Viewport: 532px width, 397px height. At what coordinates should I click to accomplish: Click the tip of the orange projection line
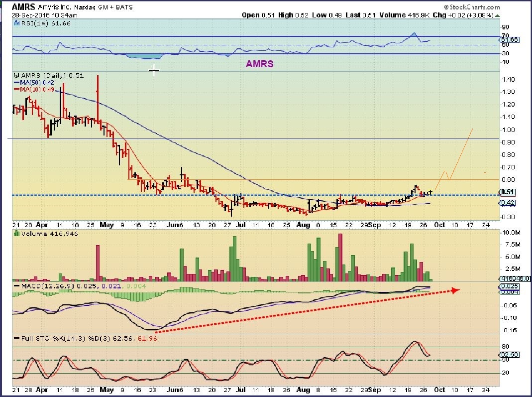(x=472, y=129)
